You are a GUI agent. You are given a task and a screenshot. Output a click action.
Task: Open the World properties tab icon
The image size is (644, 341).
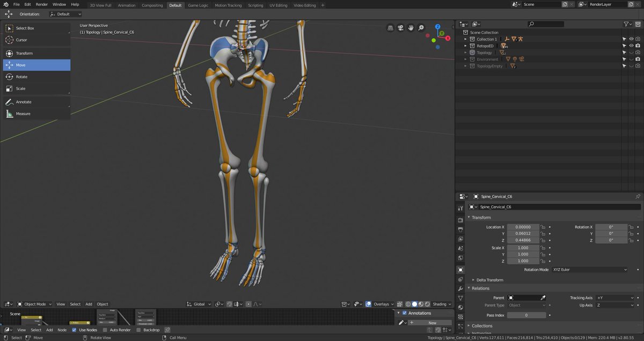coord(460,258)
